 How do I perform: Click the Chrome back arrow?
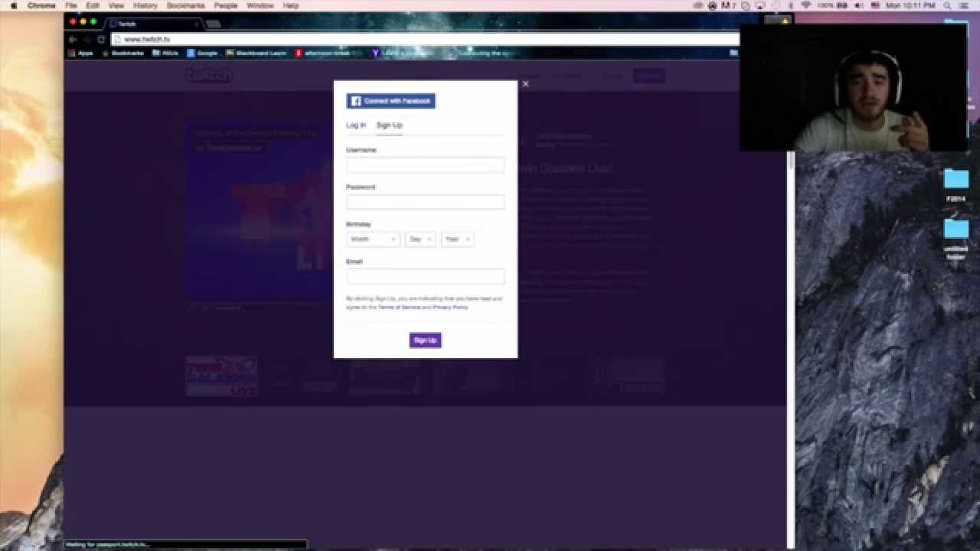[x=73, y=39]
